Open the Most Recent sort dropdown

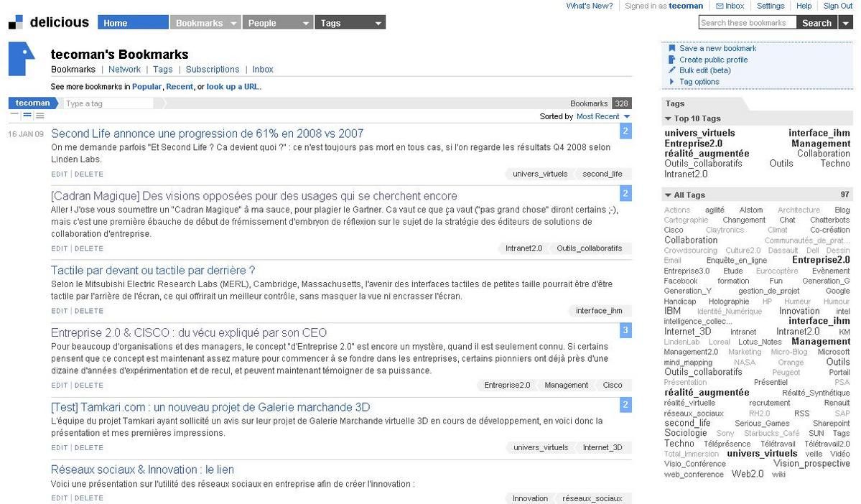(603, 116)
